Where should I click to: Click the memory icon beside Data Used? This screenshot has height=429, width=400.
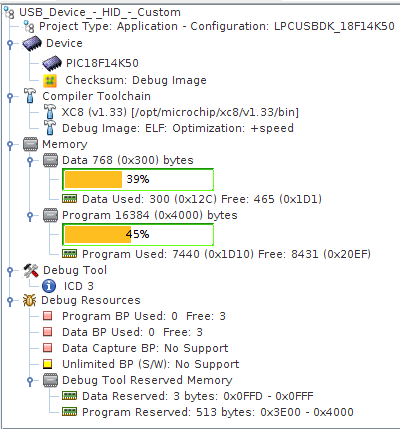70,199
